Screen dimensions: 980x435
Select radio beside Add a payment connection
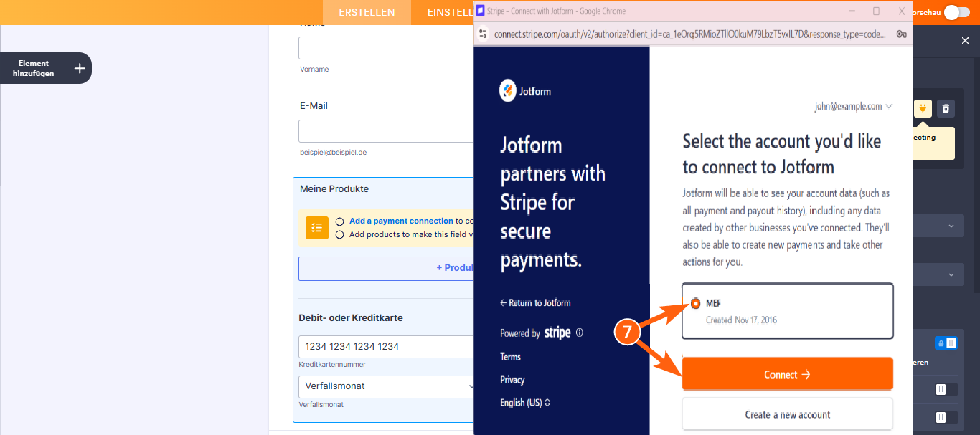(x=339, y=221)
